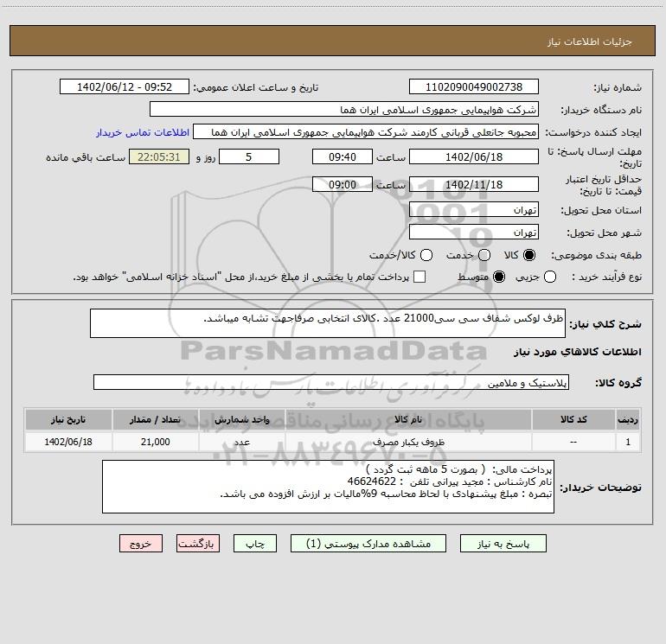The width and height of the screenshot is (666, 644).
Task: Click the unit cell عدد
Action: click(241, 442)
